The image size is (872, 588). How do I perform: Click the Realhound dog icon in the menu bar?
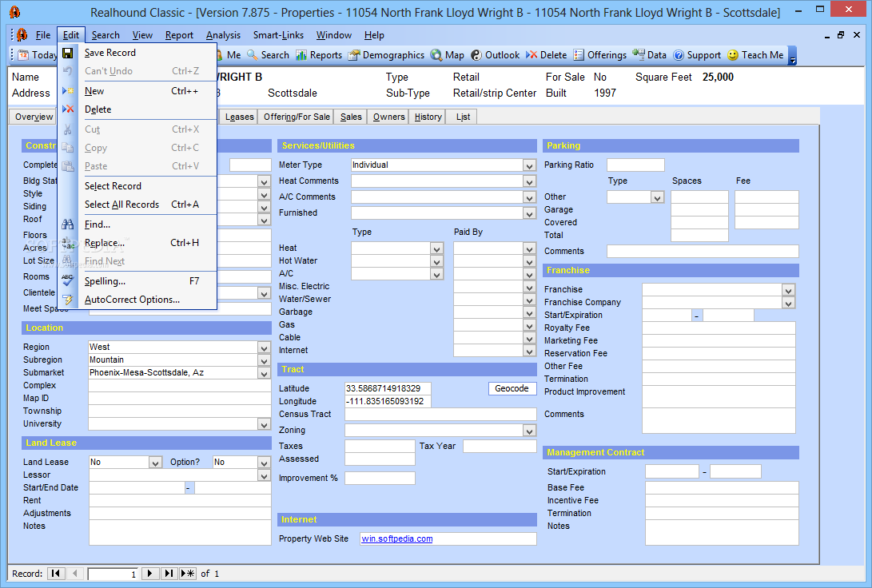click(x=22, y=35)
